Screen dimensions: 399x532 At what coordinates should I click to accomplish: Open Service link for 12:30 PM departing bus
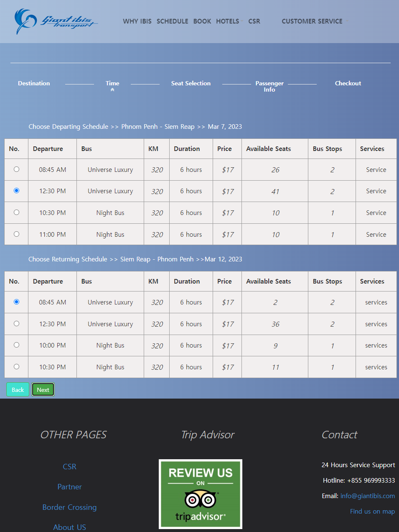pyautogui.click(x=376, y=191)
